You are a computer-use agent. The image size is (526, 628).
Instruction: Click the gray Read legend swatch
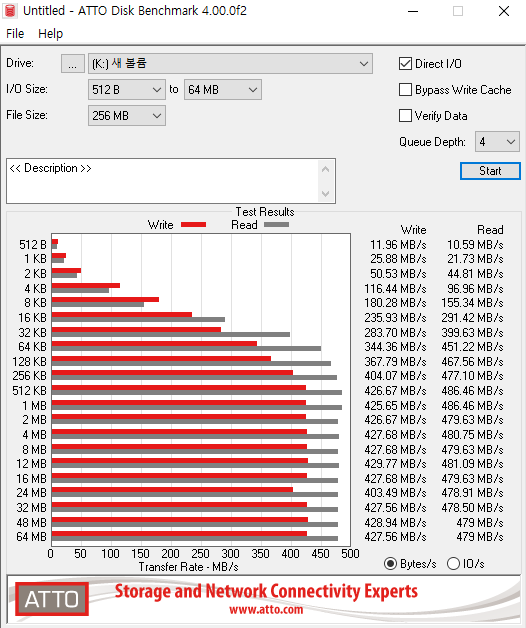pos(276,225)
